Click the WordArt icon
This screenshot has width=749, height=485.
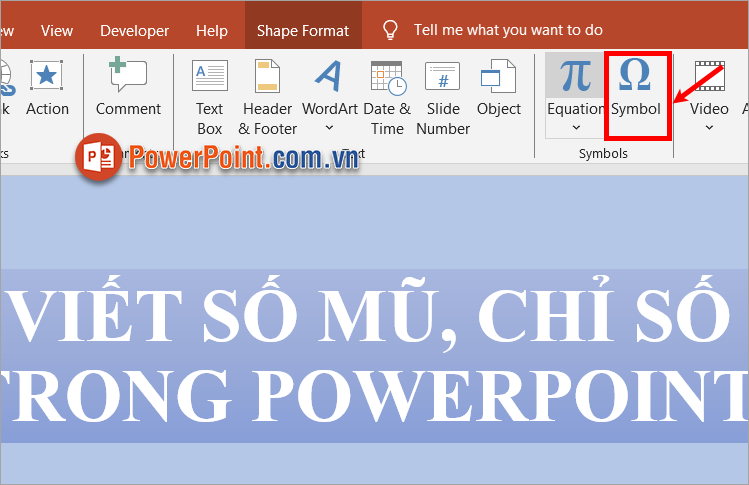pyautogui.click(x=329, y=75)
